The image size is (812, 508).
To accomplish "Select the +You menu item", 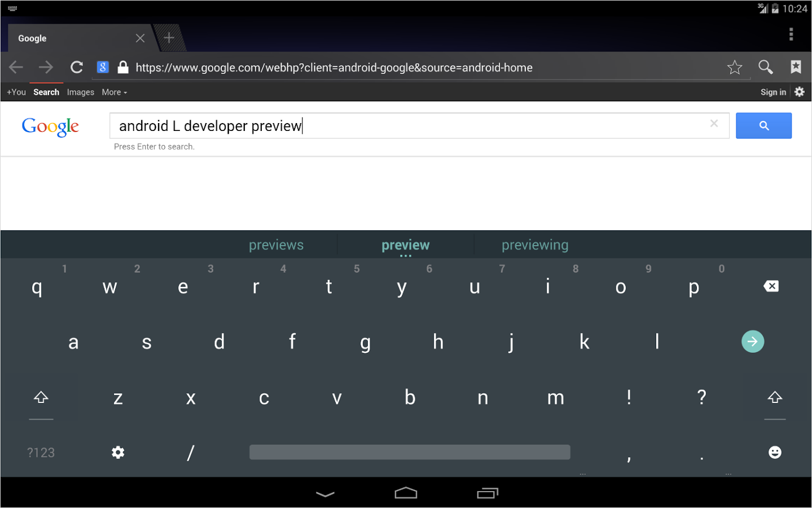I will (x=16, y=91).
